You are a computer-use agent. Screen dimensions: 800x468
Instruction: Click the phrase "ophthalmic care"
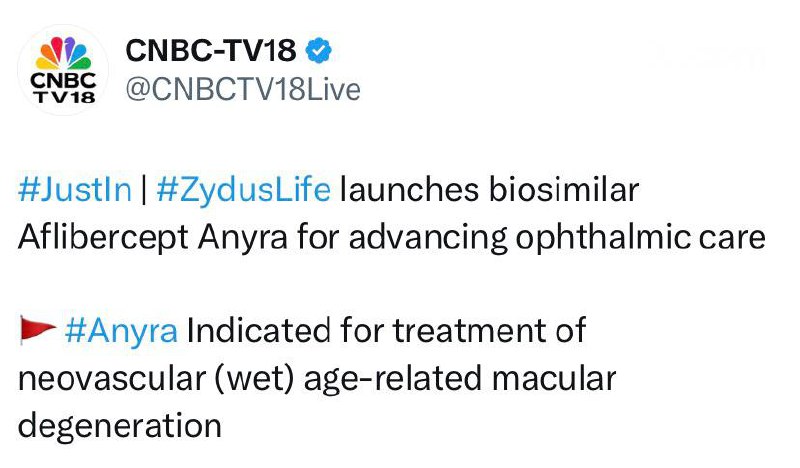point(626,239)
